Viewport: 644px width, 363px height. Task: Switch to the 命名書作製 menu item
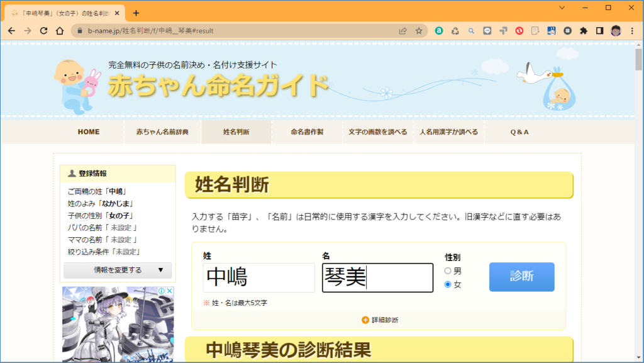(x=306, y=131)
